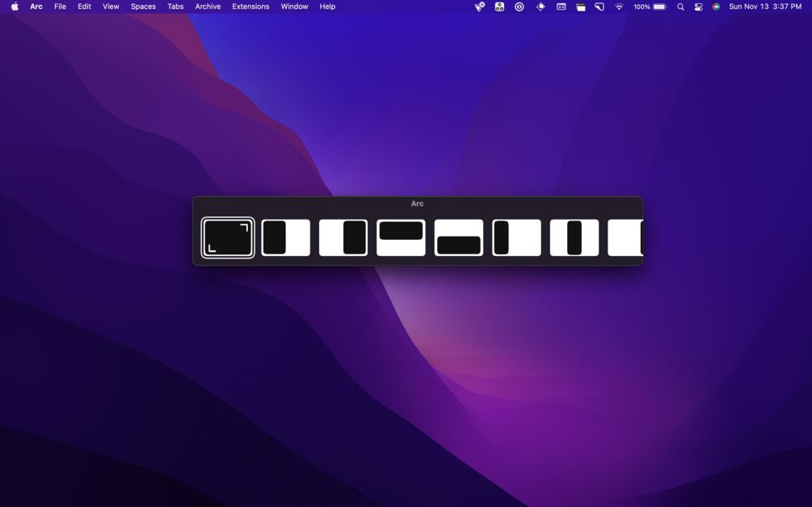Pick the top half window layout
Screen dimensions: 812x507
(401, 237)
